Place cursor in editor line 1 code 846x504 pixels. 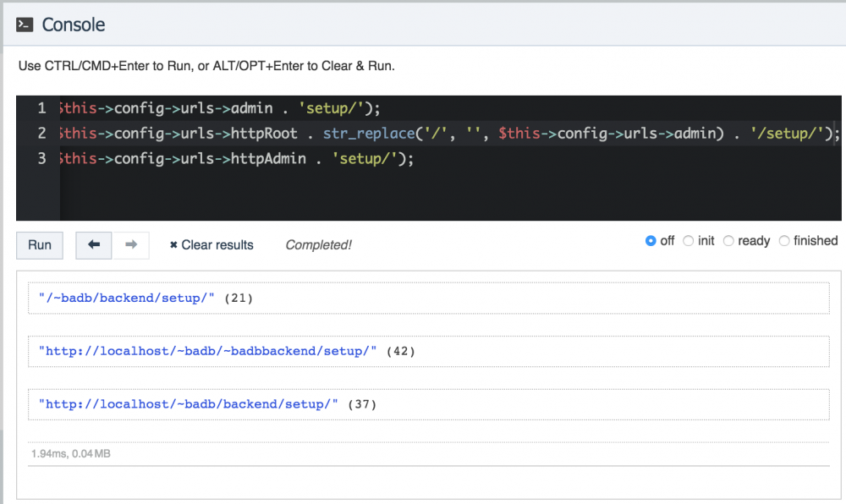(220, 108)
